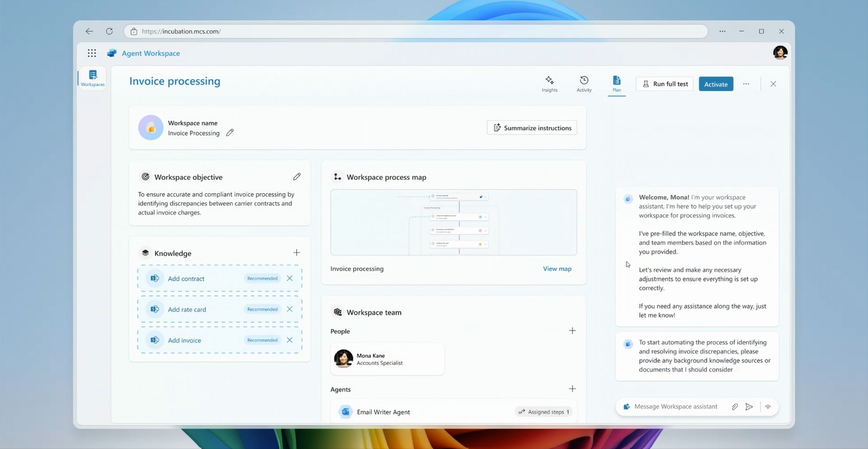
Task: Dismiss the Add contract recommendation
Action: coord(290,278)
